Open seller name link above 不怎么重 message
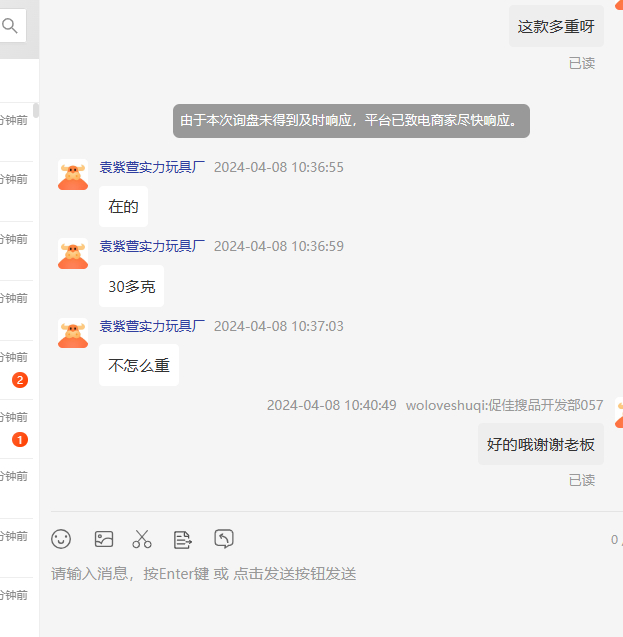 [x=152, y=326]
